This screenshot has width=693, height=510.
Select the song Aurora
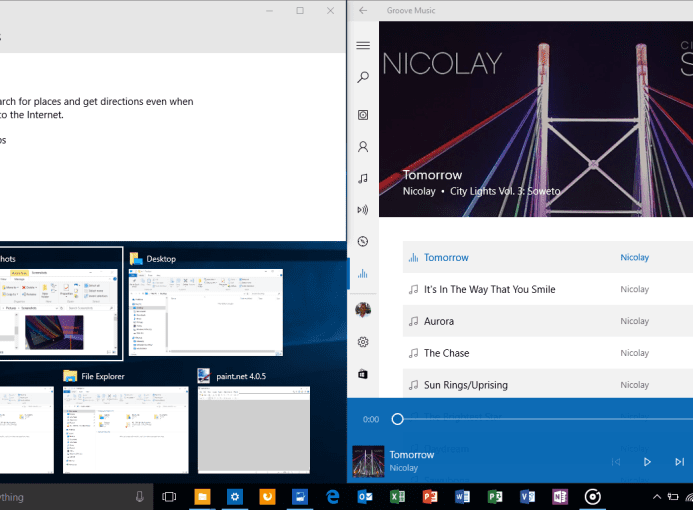548,321
